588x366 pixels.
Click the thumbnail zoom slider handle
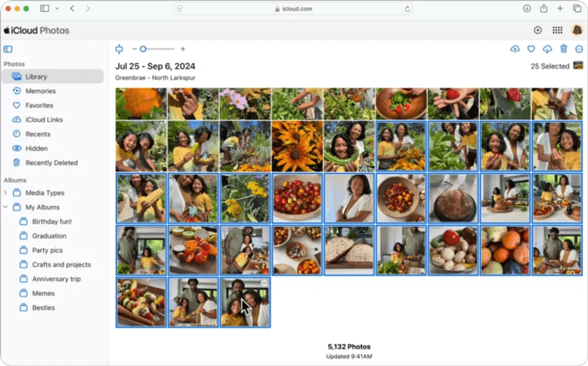(x=143, y=49)
